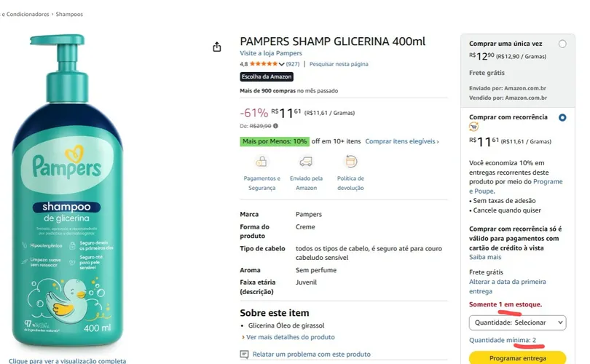Click the Enviado pela Amazon truck icon

(x=306, y=162)
